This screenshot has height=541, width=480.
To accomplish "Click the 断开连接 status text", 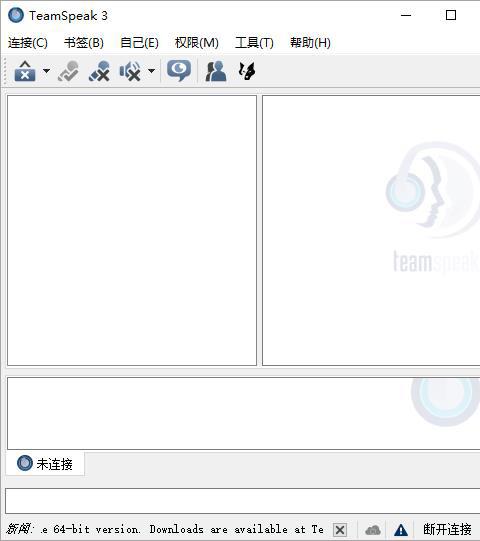I will point(447,529).
